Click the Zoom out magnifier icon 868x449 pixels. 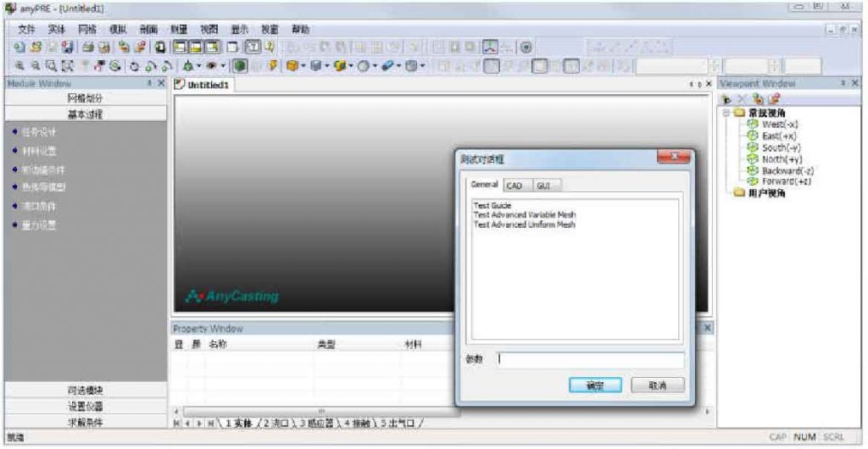click(36, 65)
